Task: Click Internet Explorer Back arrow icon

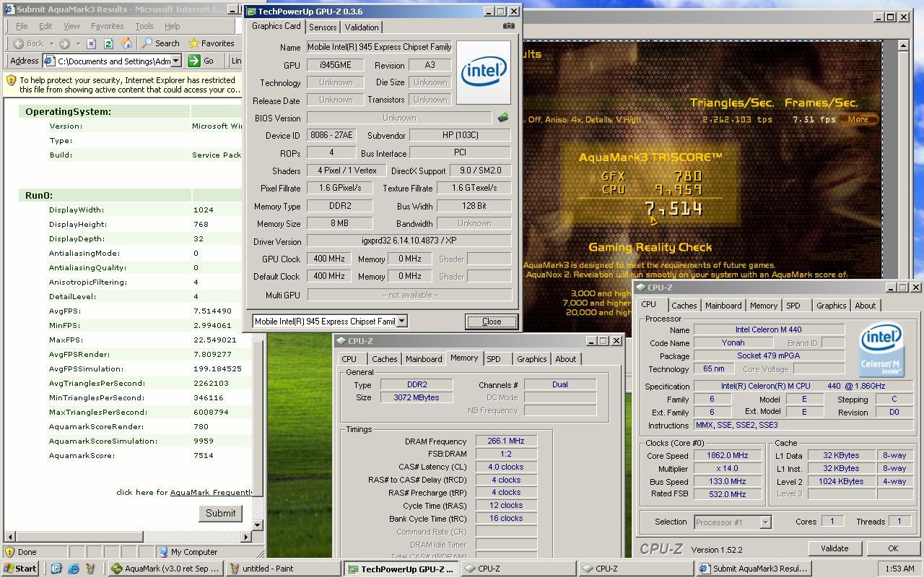Action: click(19, 43)
